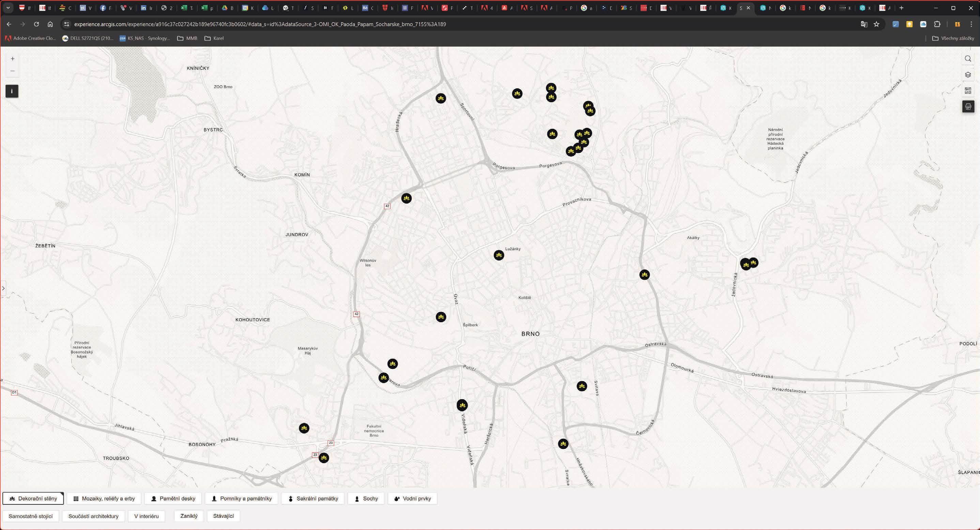The height and width of the screenshot is (530, 980).
Task: Zoom out of the map
Action: 13,71
